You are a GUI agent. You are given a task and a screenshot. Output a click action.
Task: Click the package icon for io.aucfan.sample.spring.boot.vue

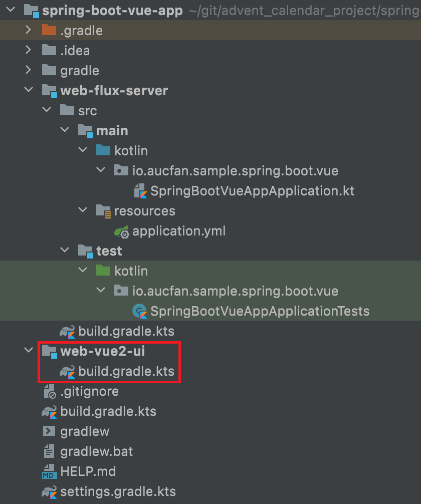[121, 170]
